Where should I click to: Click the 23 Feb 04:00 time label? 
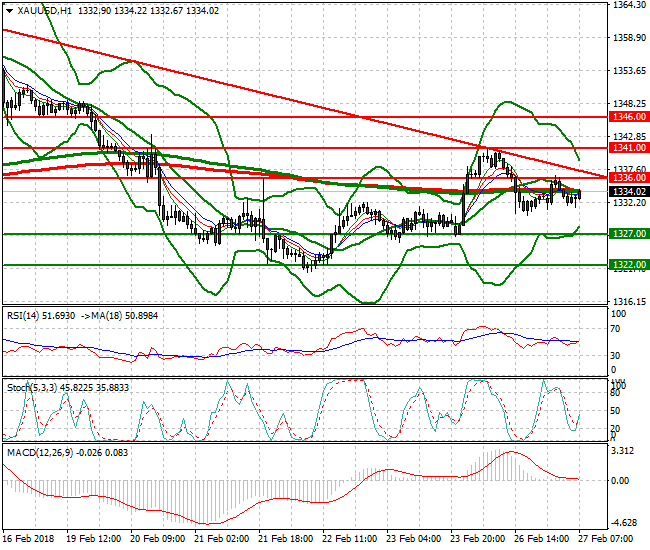pos(414,539)
